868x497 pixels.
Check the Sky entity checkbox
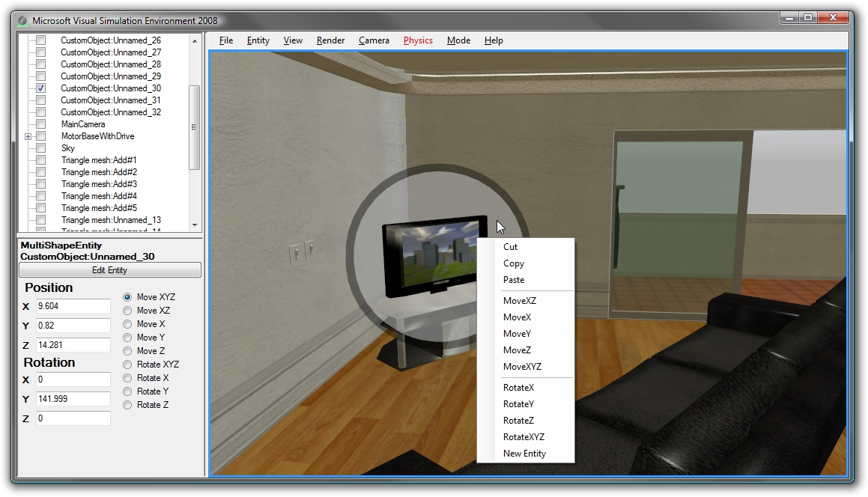(40, 147)
